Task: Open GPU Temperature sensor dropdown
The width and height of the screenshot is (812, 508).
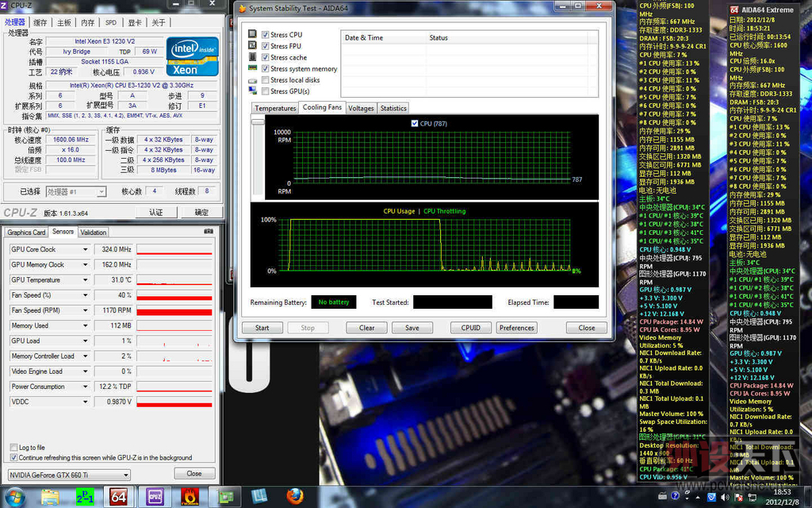Action: [86, 280]
